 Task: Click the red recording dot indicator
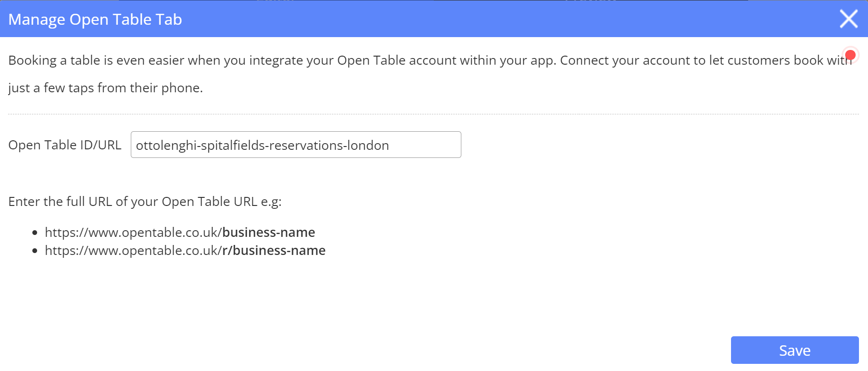(x=850, y=55)
